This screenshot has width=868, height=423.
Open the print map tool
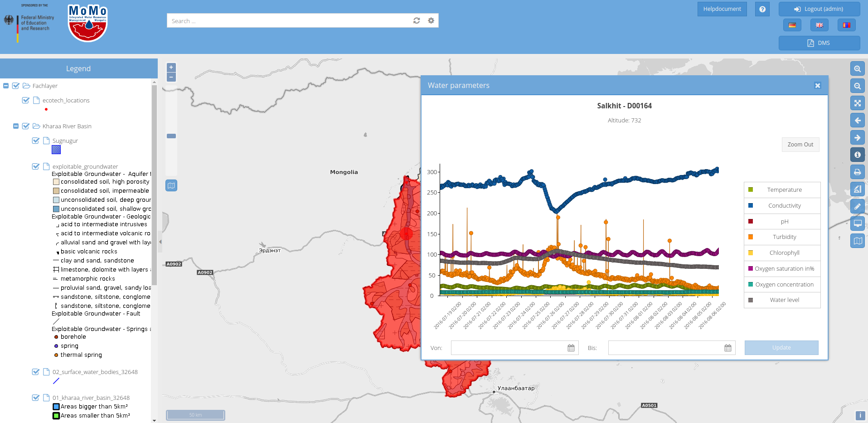pyautogui.click(x=857, y=172)
